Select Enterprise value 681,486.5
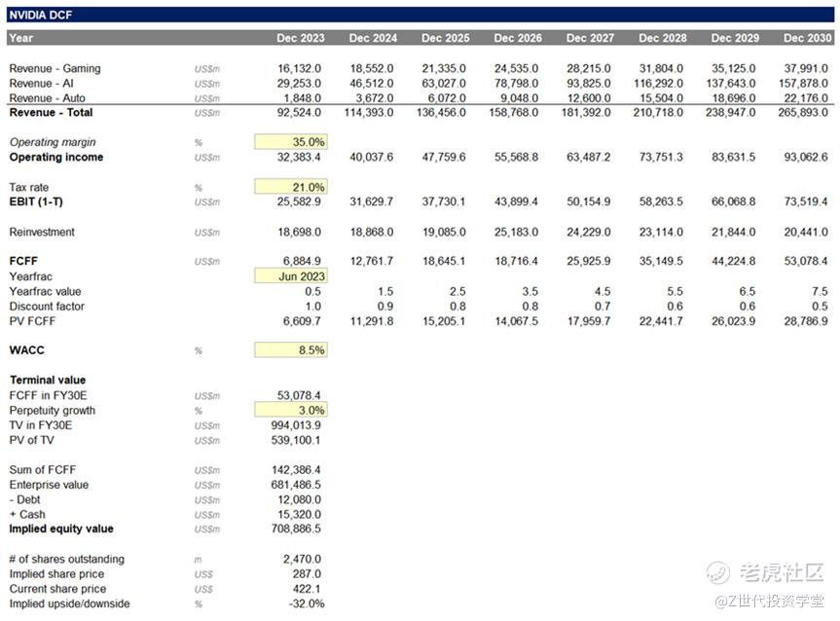Screen dimensions: 840x621 pyautogui.click(x=296, y=485)
